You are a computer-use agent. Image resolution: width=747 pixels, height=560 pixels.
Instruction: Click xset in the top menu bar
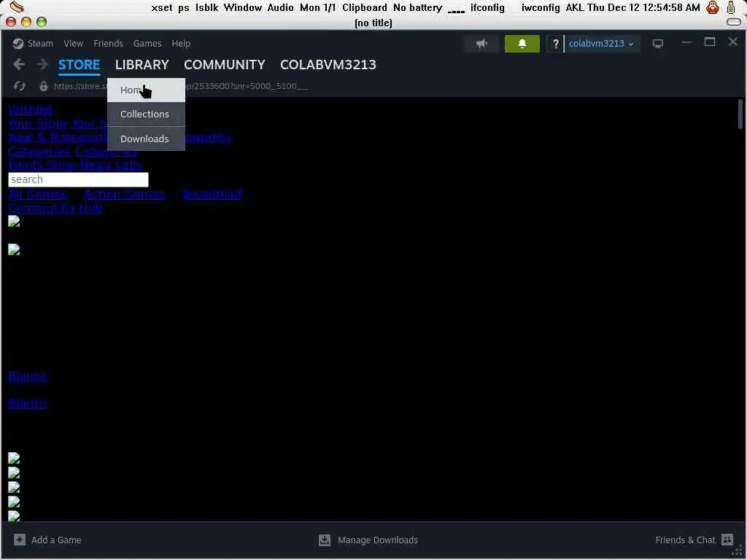(162, 7)
